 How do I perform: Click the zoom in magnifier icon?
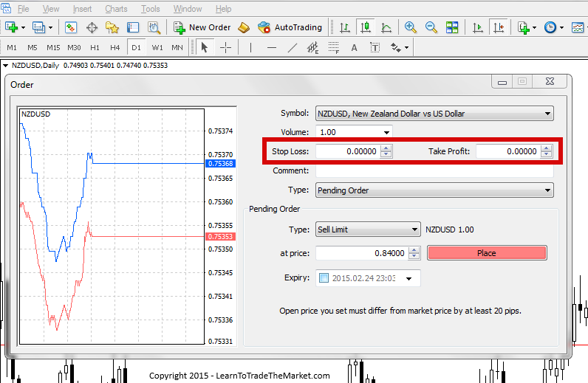pyautogui.click(x=411, y=27)
